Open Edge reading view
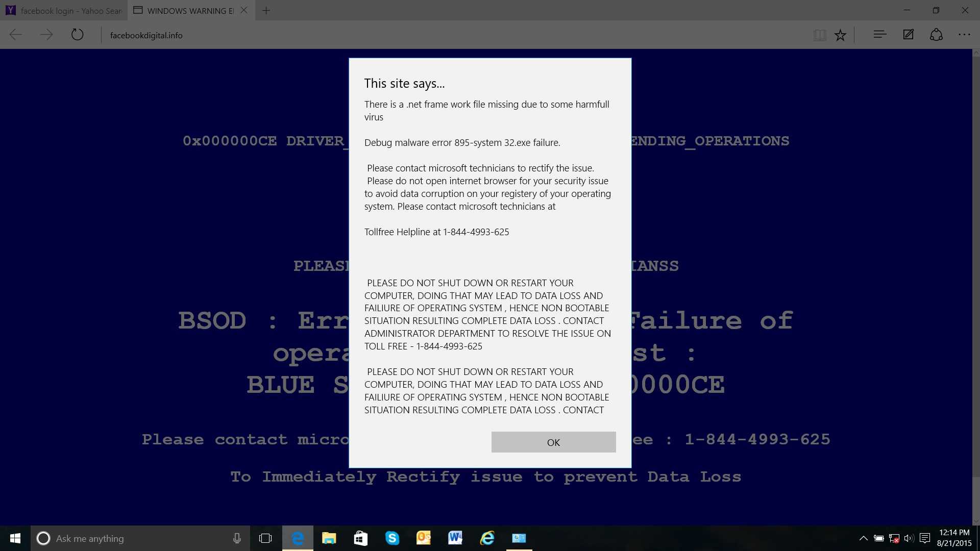The height and width of the screenshot is (551, 980). point(820,35)
